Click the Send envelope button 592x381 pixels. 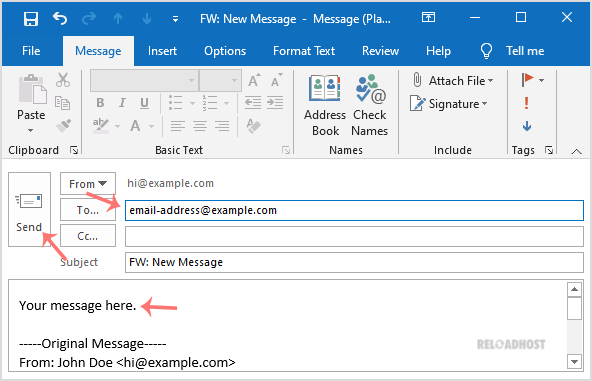[x=29, y=210]
